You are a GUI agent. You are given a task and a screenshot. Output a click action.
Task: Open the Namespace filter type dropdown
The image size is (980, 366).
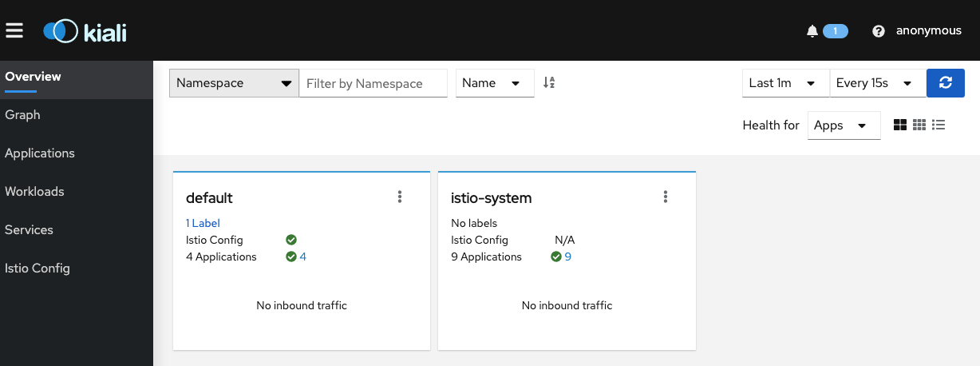[234, 83]
